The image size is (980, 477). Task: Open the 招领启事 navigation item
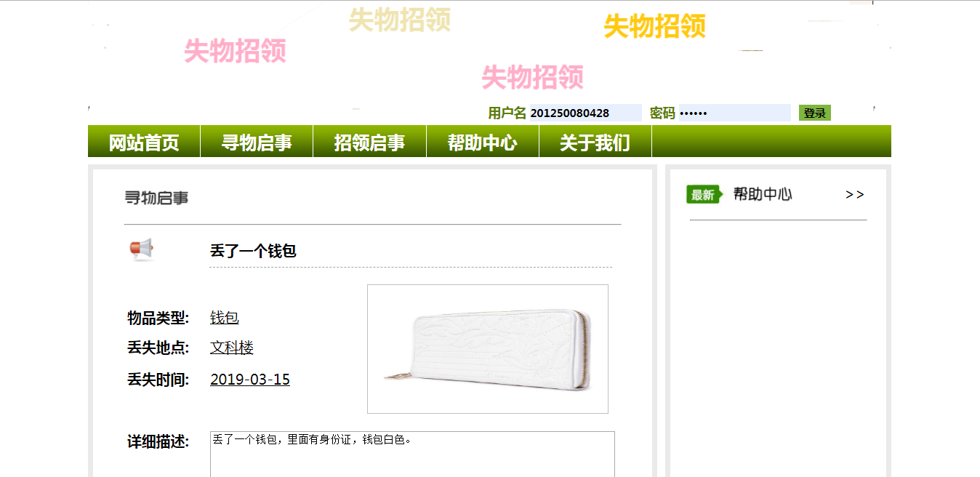pyautogui.click(x=369, y=142)
